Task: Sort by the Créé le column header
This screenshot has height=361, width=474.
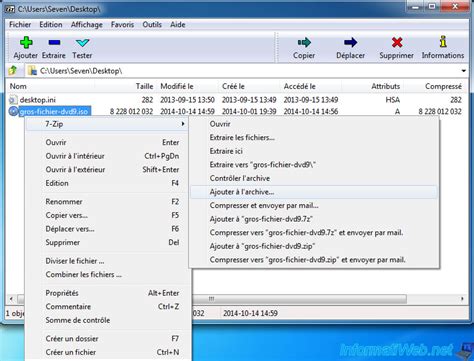Action: pos(249,86)
